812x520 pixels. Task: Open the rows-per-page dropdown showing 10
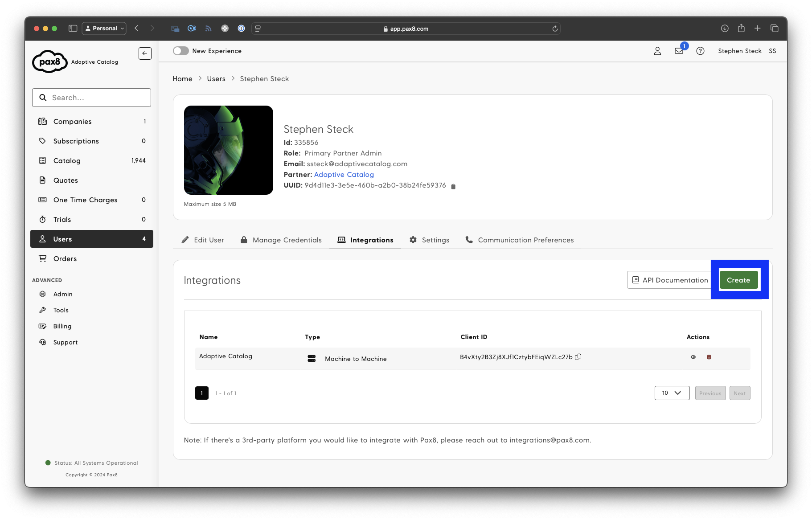(672, 393)
